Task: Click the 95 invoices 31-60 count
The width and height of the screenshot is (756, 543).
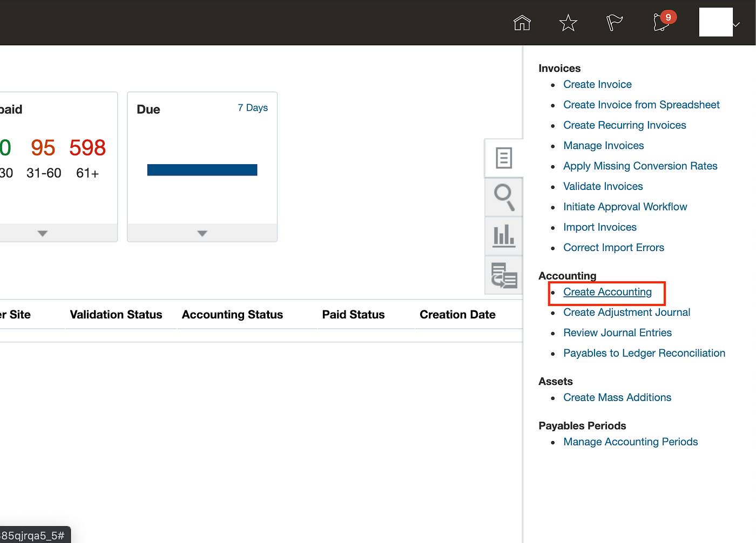Action: pyautogui.click(x=43, y=148)
